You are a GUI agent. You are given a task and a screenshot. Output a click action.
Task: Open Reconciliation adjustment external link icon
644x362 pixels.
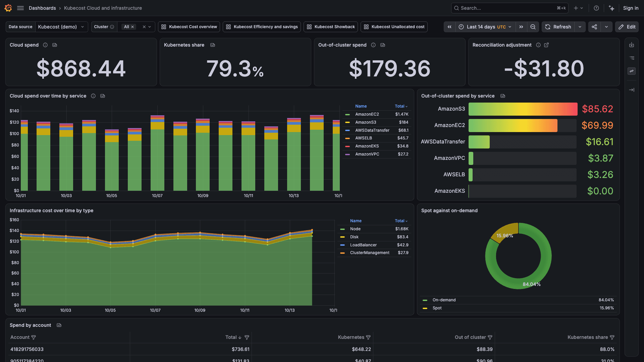click(546, 45)
